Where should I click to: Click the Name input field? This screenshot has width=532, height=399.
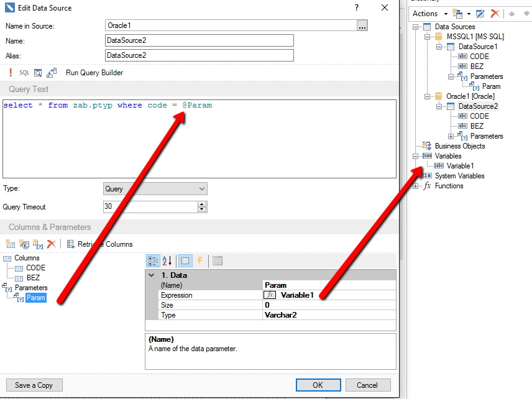coord(199,40)
